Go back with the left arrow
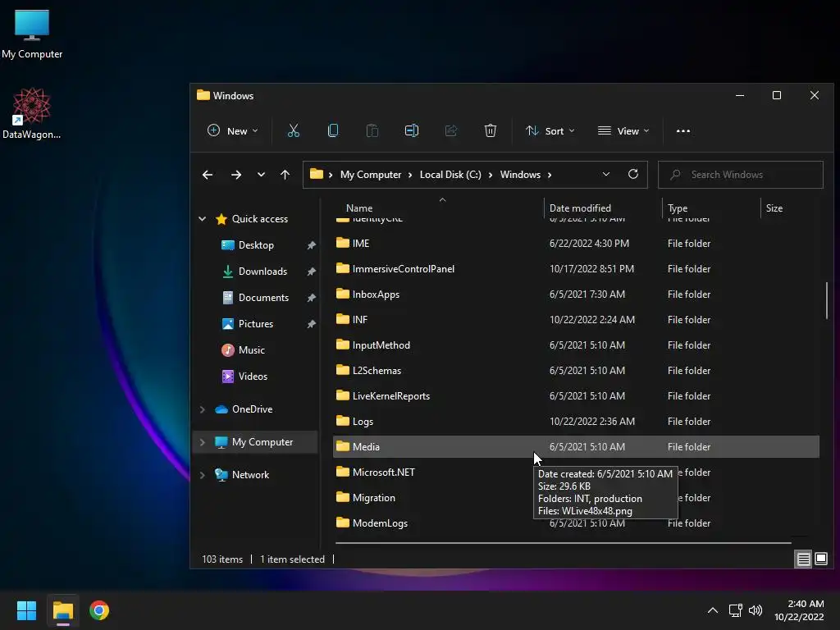840x630 pixels. tap(208, 175)
